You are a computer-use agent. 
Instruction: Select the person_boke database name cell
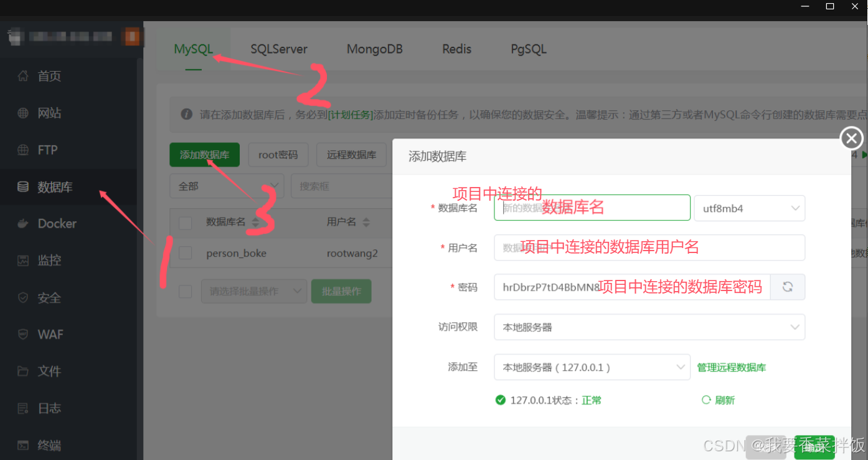[x=237, y=253]
